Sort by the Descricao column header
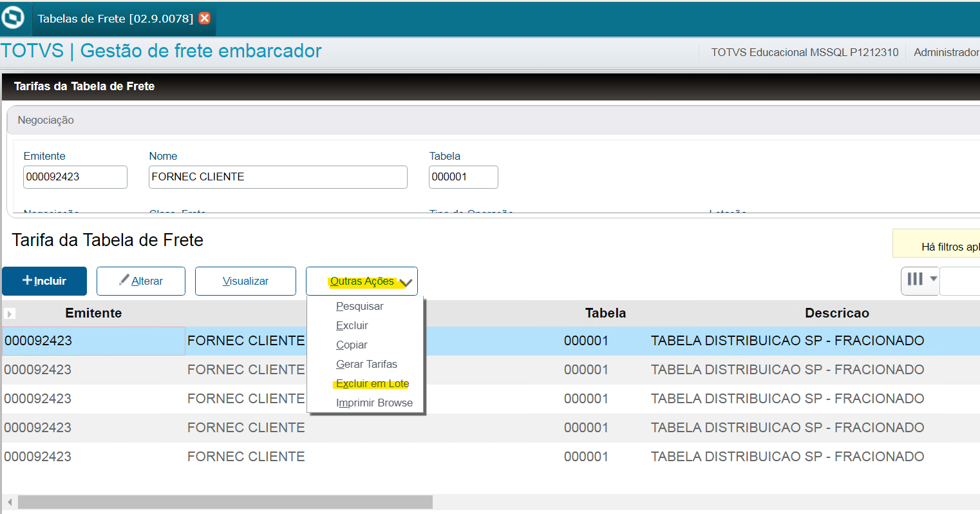This screenshot has height=514, width=980. point(837,313)
